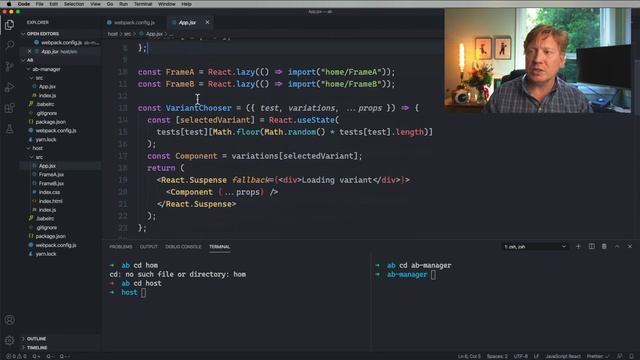Open FrameB.jsx in host src
This screenshot has height=360, width=640.
pyautogui.click(x=51, y=184)
